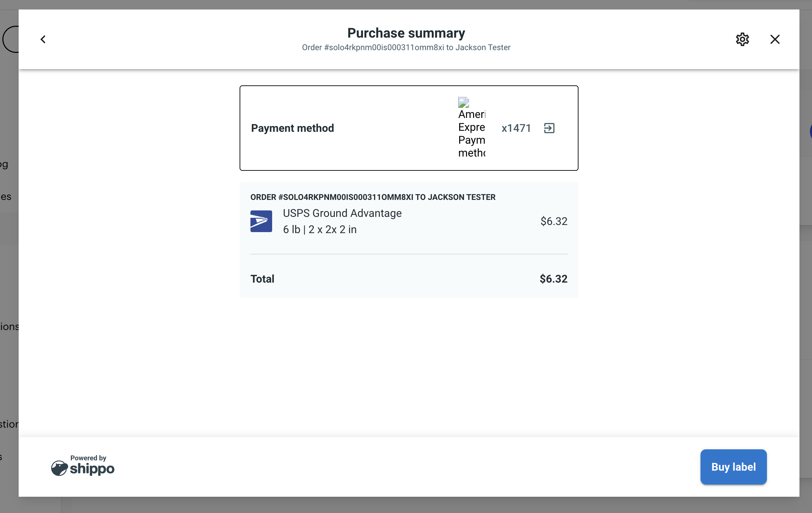Open the settings gear in the dialog header

coord(743,39)
